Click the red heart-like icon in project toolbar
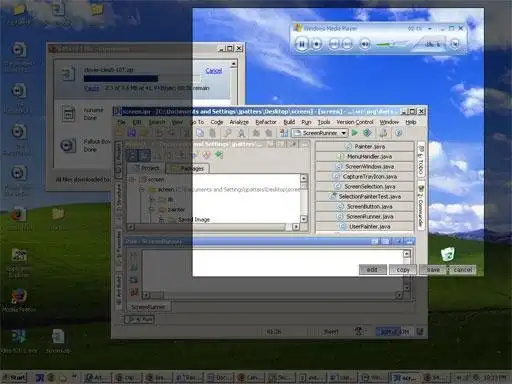This screenshot has width=512, height=384. click(207, 155)
